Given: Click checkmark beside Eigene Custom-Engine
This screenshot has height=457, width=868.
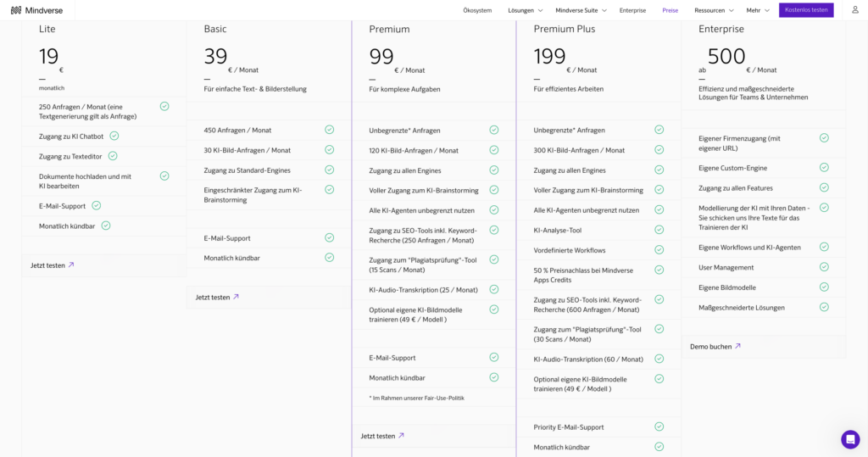Looking at the screenshot, I should tap(824, 167).
